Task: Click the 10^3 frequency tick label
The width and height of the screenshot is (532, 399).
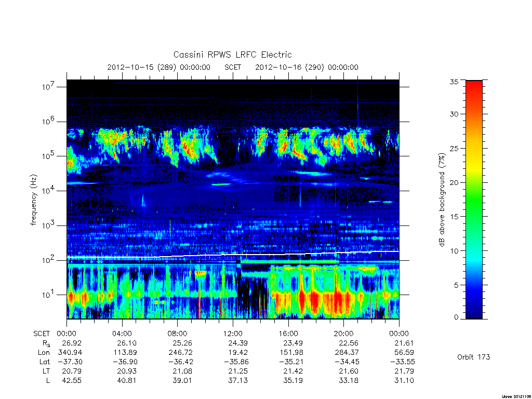Action: [48, 225]
